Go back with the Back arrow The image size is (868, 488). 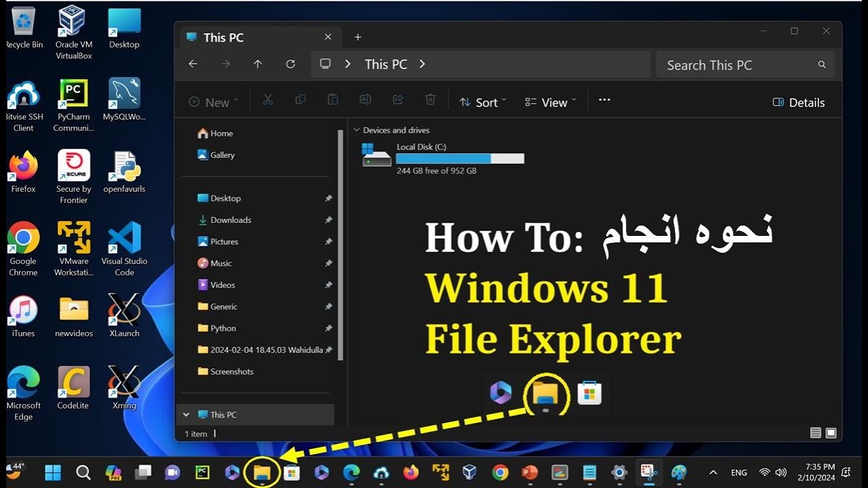(x=193, y=64)
